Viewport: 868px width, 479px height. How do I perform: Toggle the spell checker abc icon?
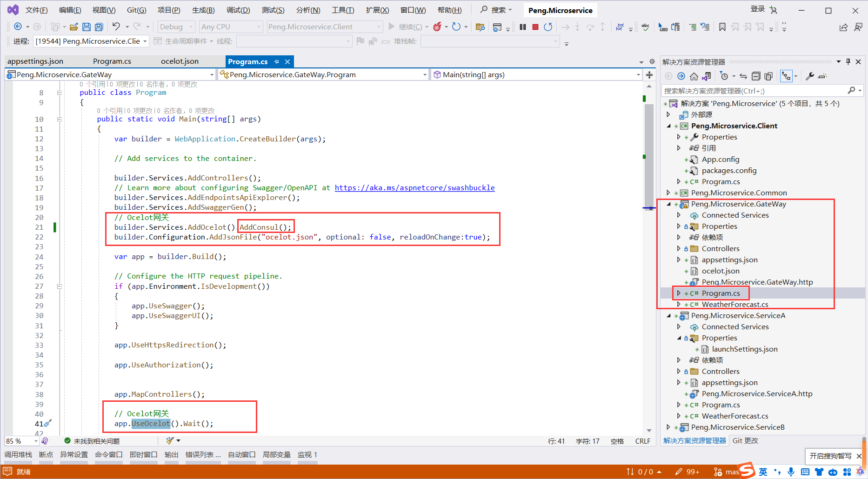(x=645, y=27)
